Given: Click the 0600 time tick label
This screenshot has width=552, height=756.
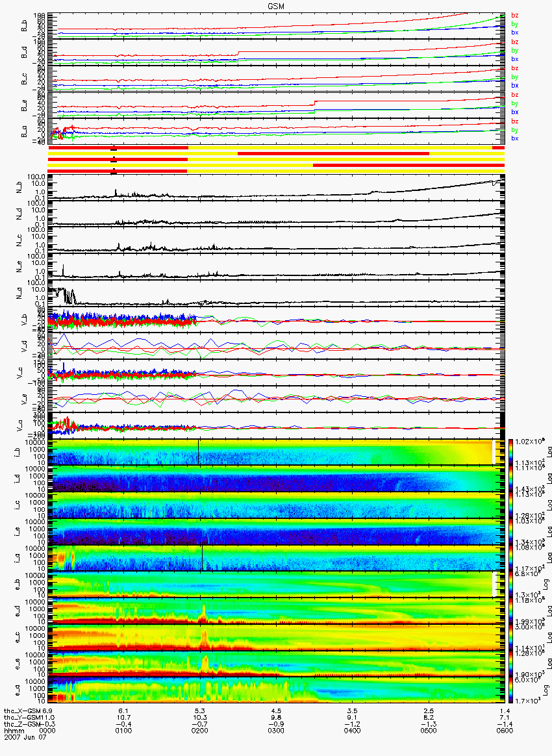Looking at the screenshot, I should (x=505, y=731).
